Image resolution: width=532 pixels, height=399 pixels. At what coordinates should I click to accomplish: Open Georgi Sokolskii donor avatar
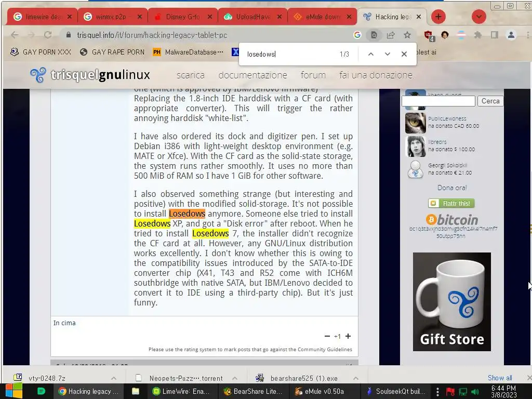[x=415, y=169]
